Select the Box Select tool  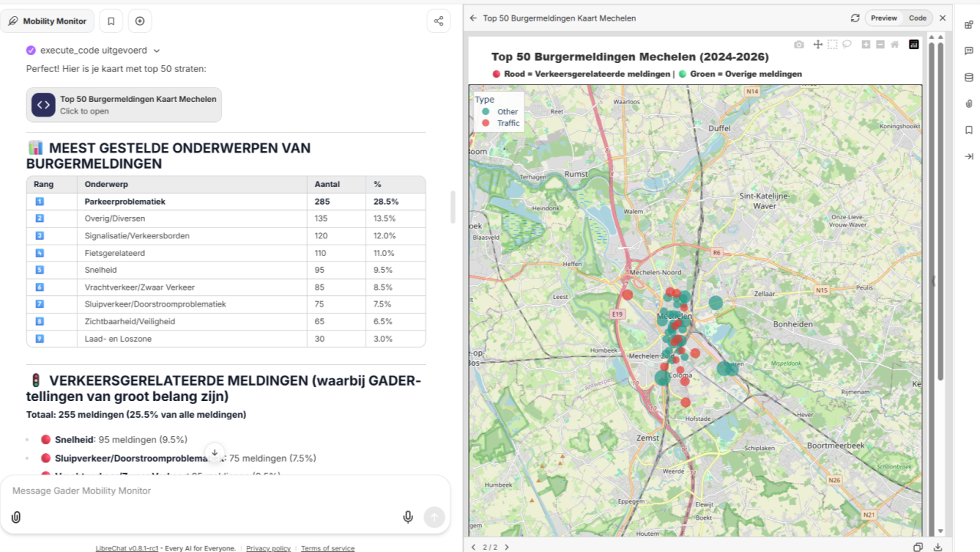tap(832, 44)
